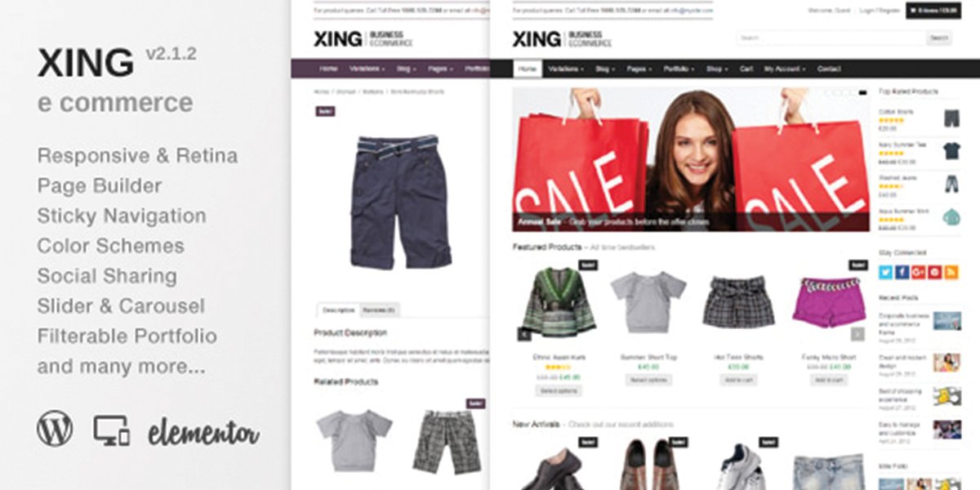Click the responsive devices icon

112,430
